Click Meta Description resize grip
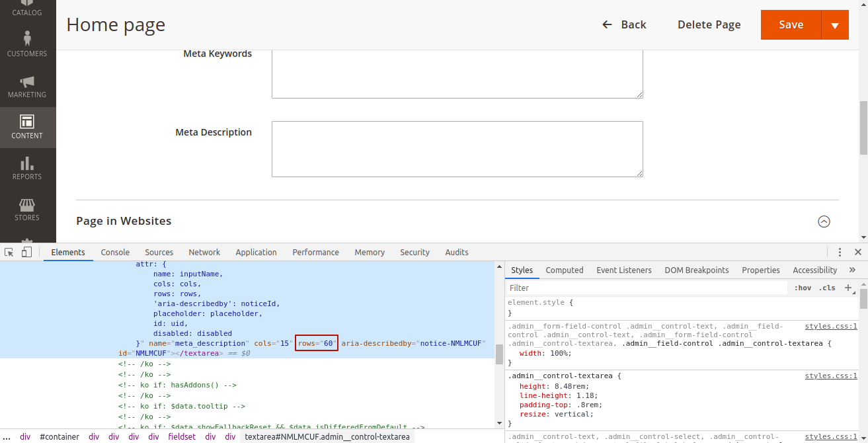Viewport: 868px width, 443px height. click(x=639, y=173)
